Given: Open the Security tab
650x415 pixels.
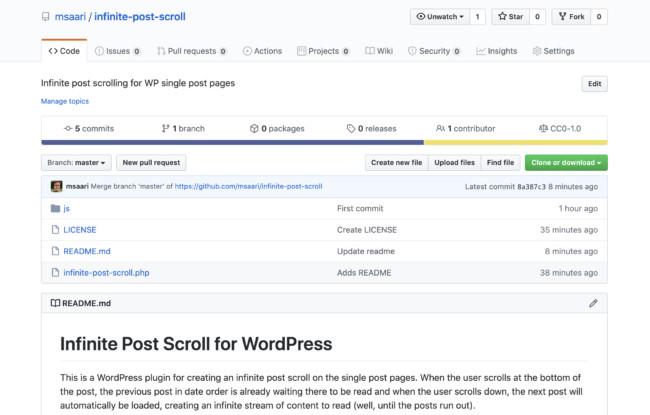Looking at the screenshot, I should [434, 51].
